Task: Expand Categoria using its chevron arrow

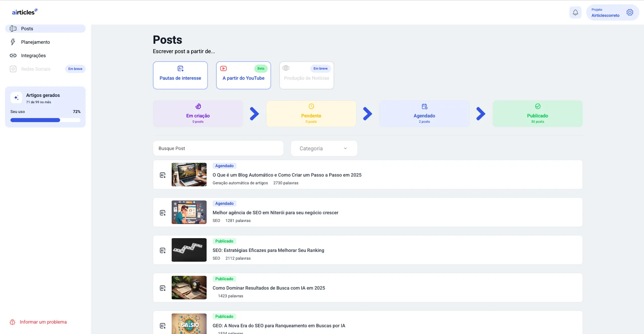Action: point(345,148)
